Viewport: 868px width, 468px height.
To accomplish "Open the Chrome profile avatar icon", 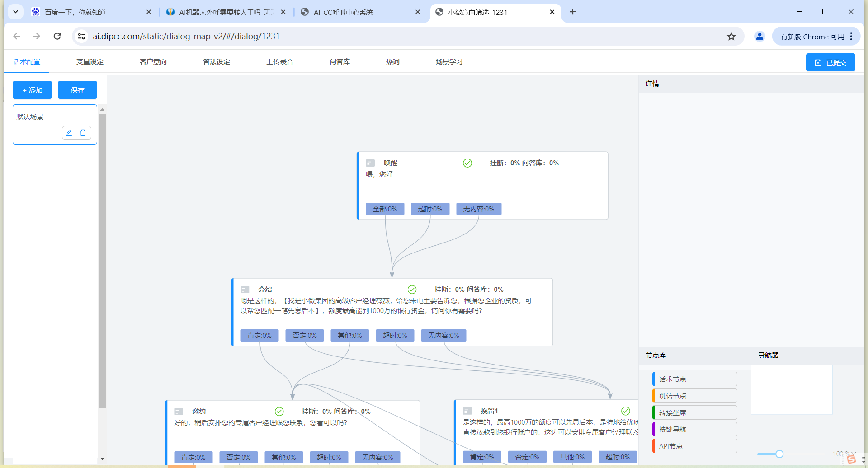I will [759, 37].
